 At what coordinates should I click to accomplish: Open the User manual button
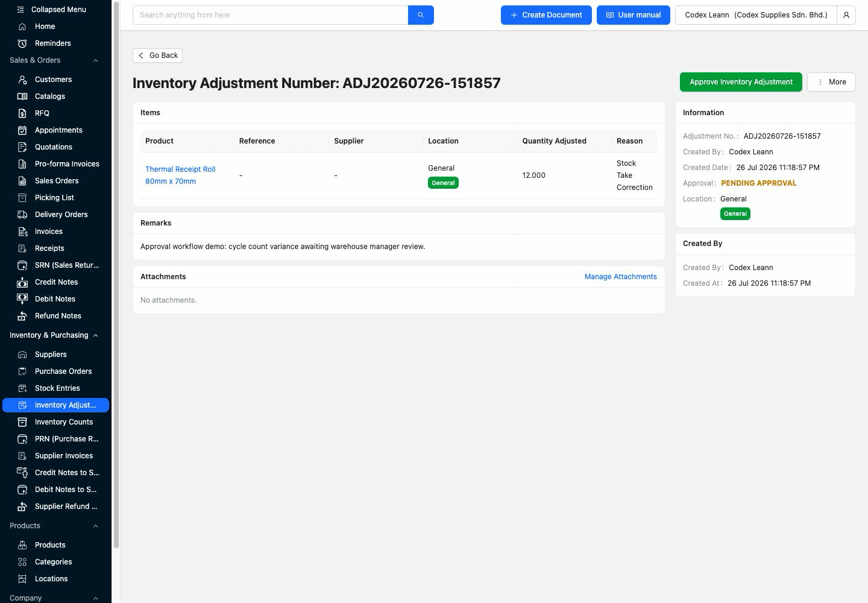click(633, 15)
